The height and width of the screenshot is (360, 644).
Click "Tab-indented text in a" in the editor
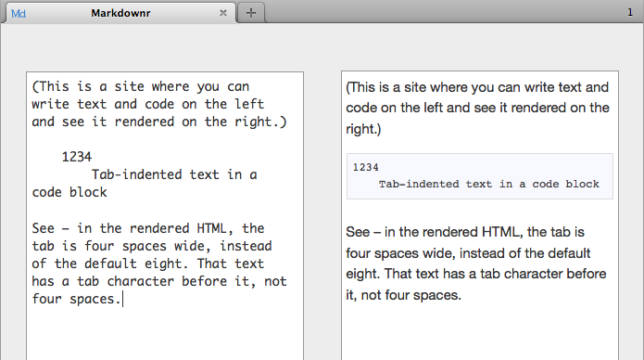[x=174, y=174]
